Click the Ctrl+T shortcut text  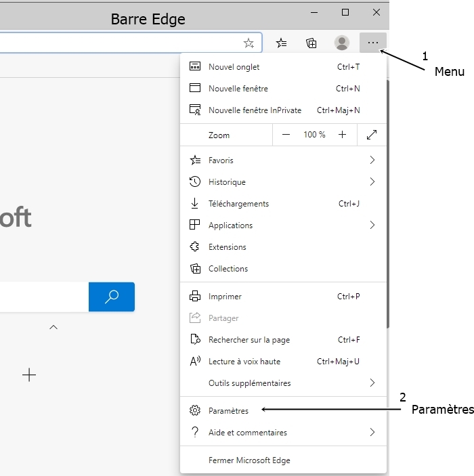point(348,67)
